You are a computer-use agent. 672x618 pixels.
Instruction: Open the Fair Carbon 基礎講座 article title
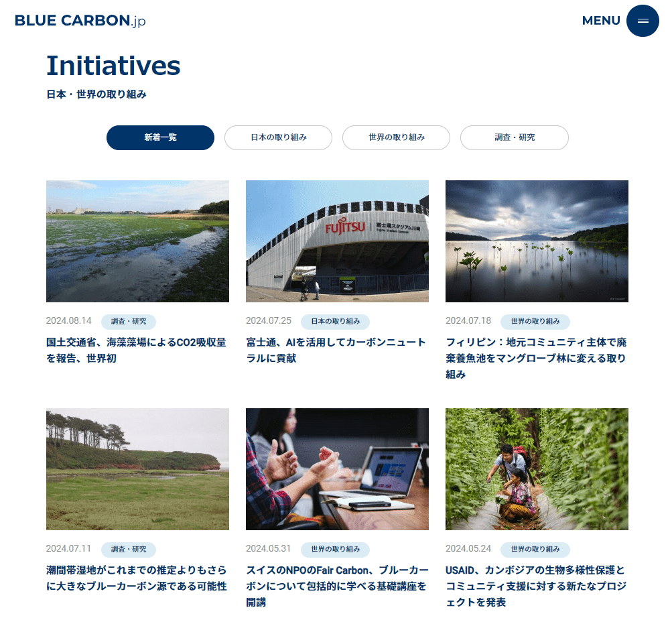coord(337,586)
